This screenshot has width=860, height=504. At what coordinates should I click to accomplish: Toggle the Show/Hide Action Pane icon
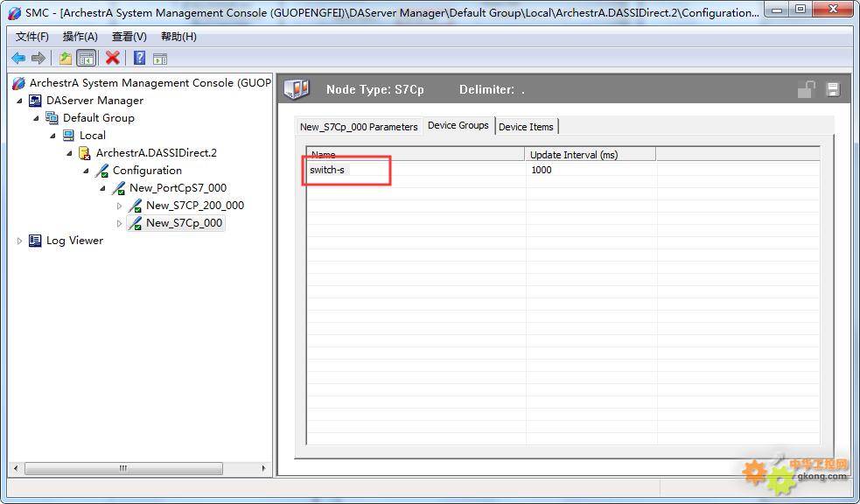[160, 59]
